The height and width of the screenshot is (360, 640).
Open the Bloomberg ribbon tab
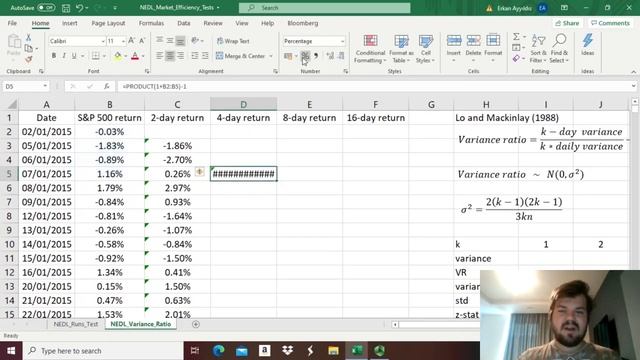tap(303, 23)
